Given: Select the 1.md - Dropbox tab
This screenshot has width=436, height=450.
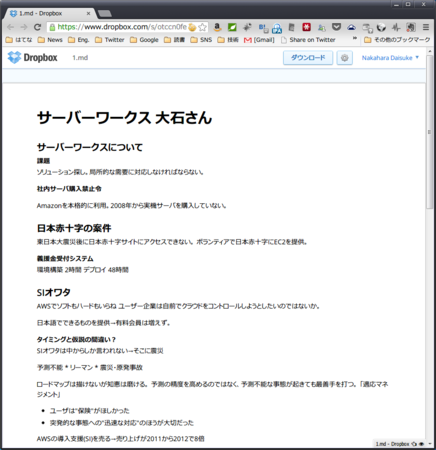Looking at the screenshot, I should (x=50, y=13).
